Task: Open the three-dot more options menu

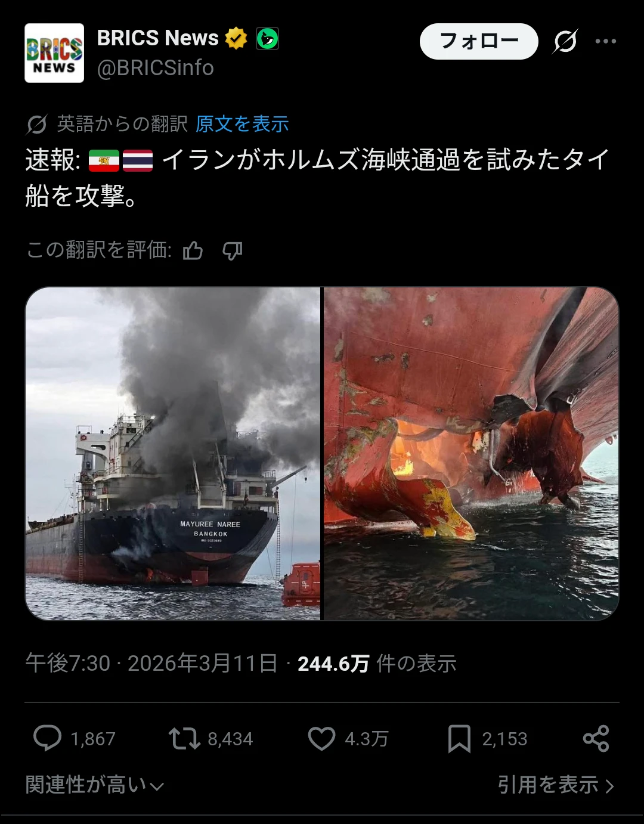Action: click(605, 41)
